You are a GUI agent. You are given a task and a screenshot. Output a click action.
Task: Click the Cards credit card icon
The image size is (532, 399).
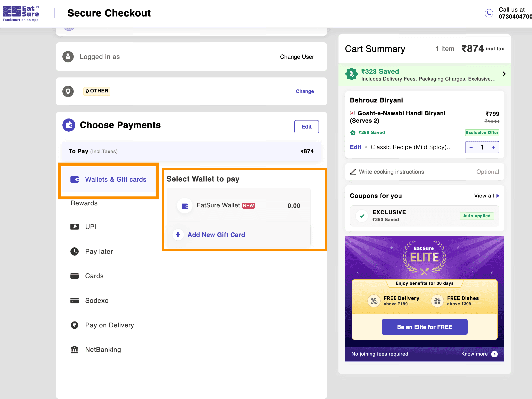(74, 276)
